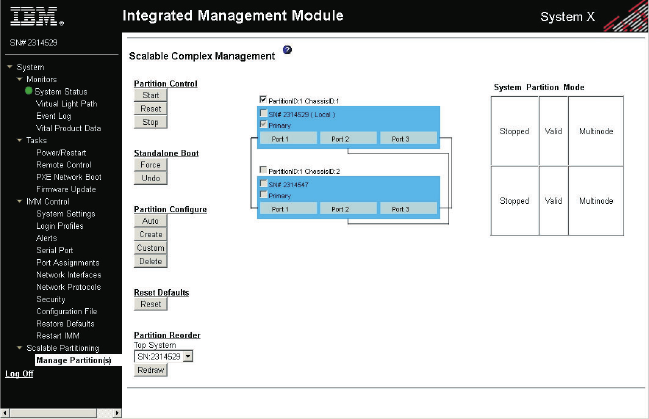This screenshot has width=649, height=419.
Task: Open Vital Product Data
Action: tap(69, 128)
